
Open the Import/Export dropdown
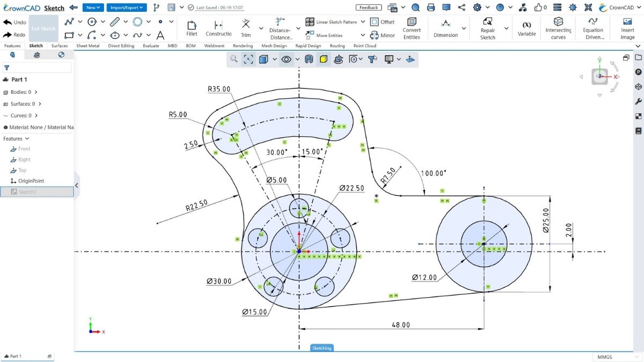click(127, 8)
